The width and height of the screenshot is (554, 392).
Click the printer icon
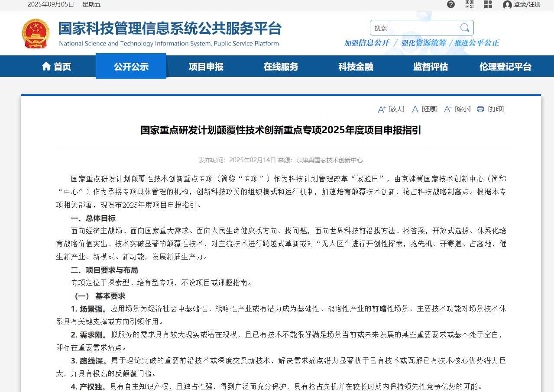(480, 109)
